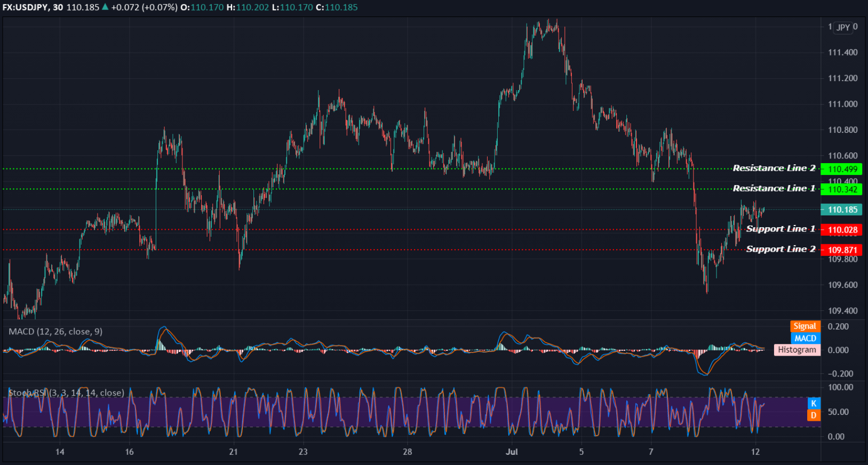Click the O:110.170 open value in header

202,7
